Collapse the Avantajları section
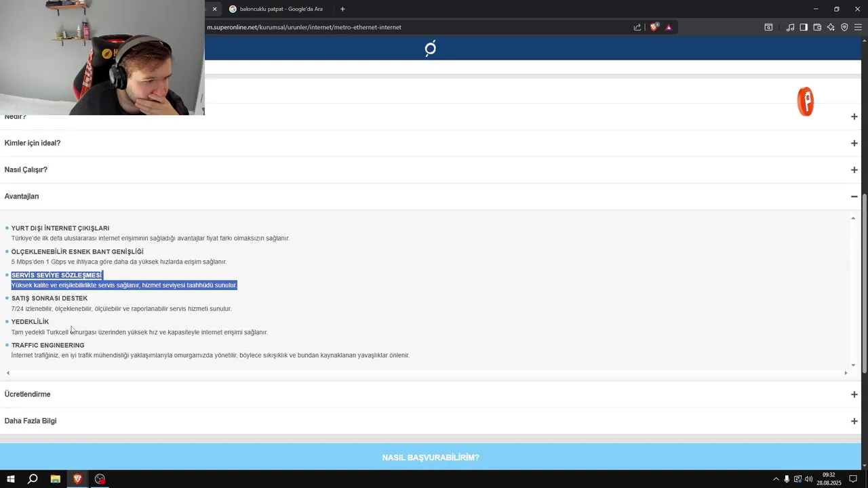This screenshot has width=868, height=488. tap(431, 197)
